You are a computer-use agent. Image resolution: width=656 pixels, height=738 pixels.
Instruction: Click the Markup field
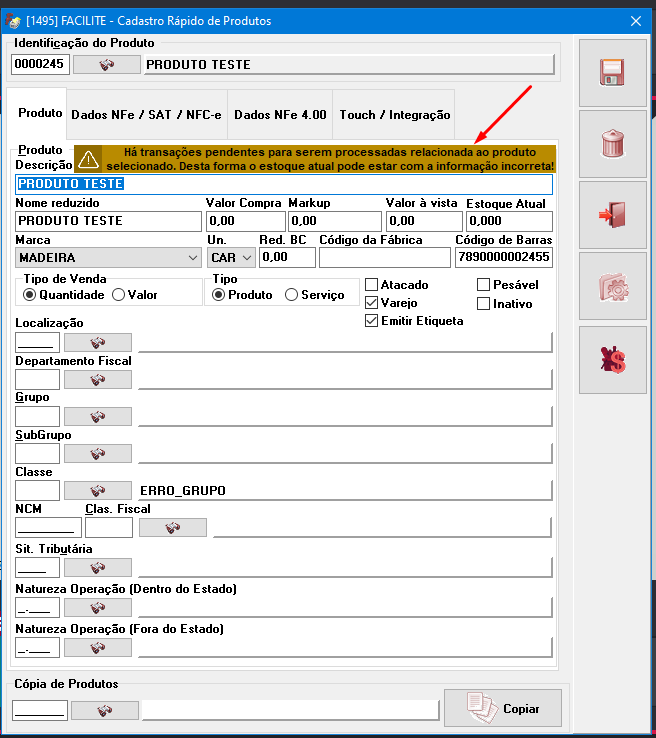point(335,221)
